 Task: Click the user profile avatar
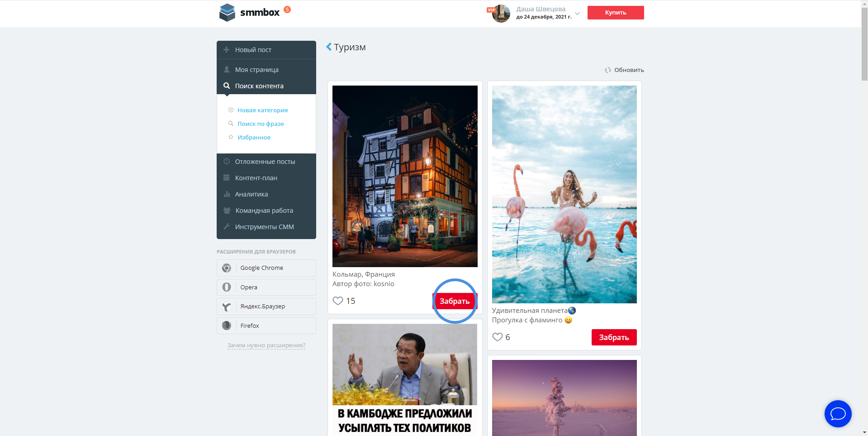tap(501, 14)
